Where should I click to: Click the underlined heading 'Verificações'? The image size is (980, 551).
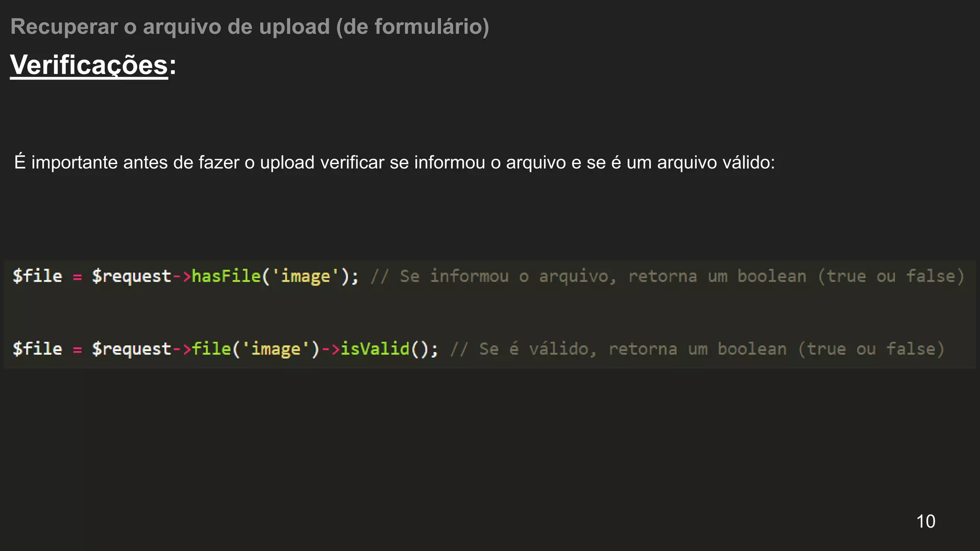[x=89, y=65]
